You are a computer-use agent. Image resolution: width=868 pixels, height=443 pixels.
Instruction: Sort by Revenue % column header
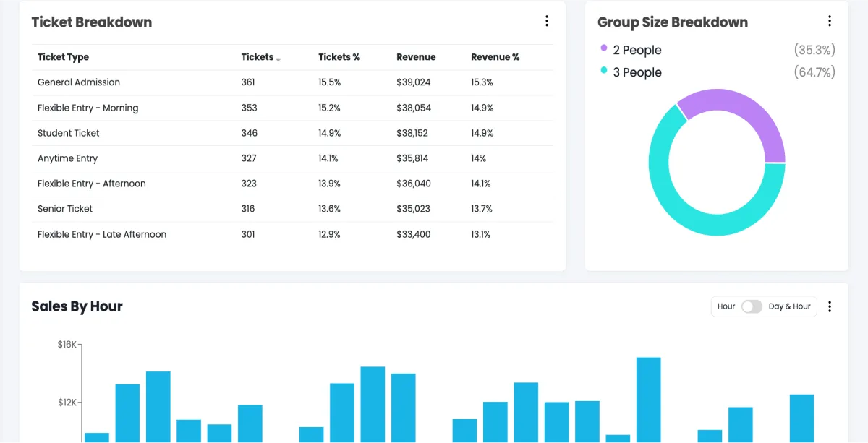pos(495,57)
